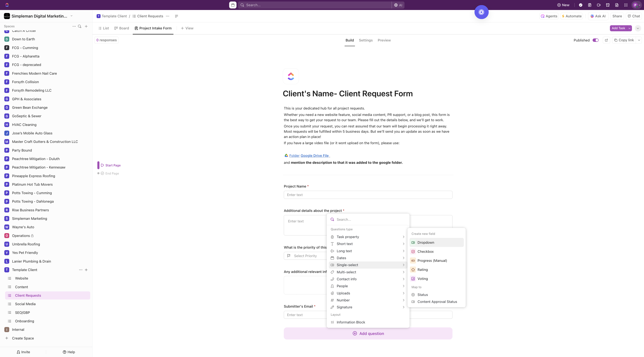This screenshot has width=644, height=357.
Task: Click the floating purple AI asterisk button
Action: pos(481,12)
